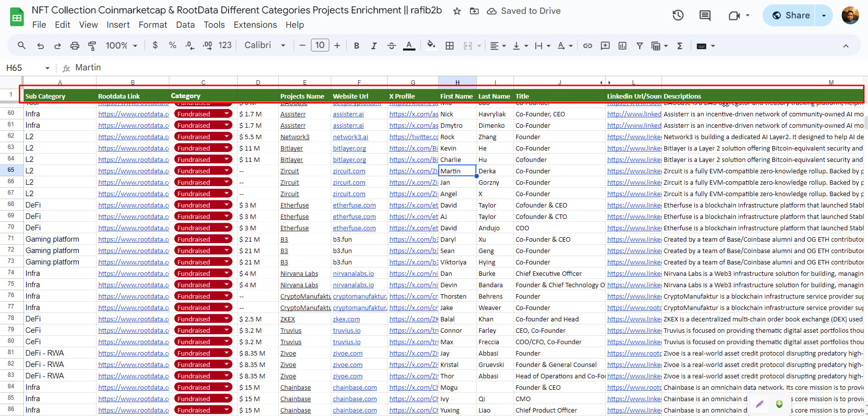Open the Google Sheets home logo
Image resolution: width=868 pixels, height=416 pixels.
click(x=17, y=17)
